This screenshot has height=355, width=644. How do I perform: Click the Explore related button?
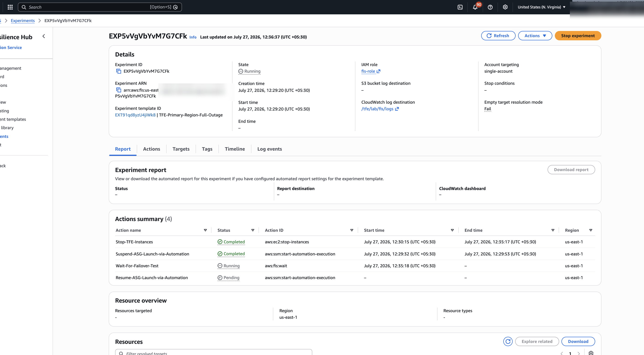(x=537, y=341)
